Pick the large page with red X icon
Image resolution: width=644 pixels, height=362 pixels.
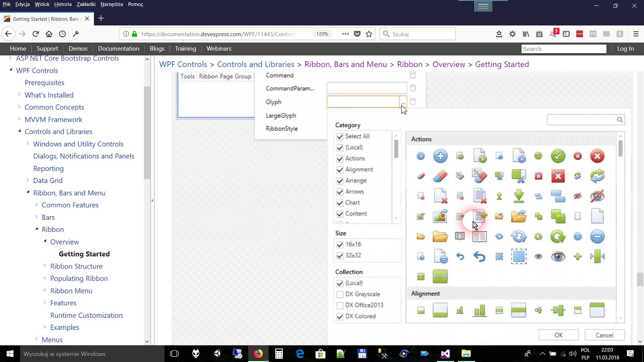click(440, 196)
